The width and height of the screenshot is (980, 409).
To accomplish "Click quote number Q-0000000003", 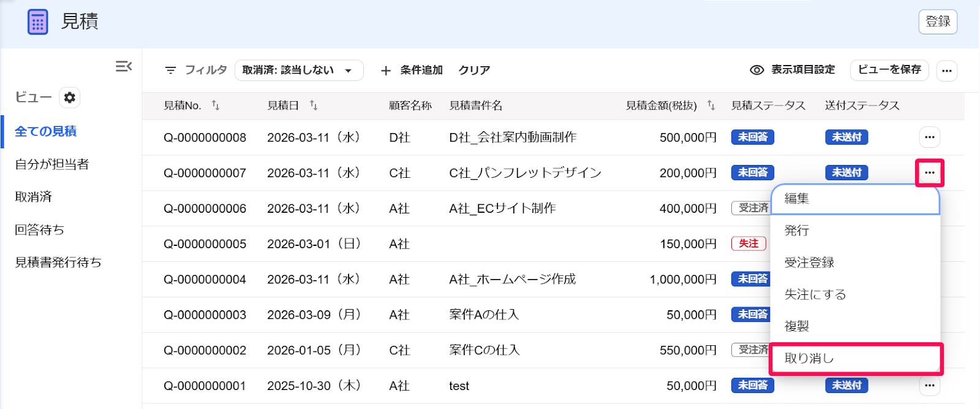I will [205, 315].
